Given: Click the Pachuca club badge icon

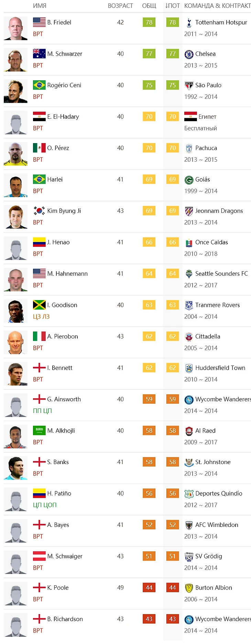Looking at the screenshot, I should pos(189,148).
